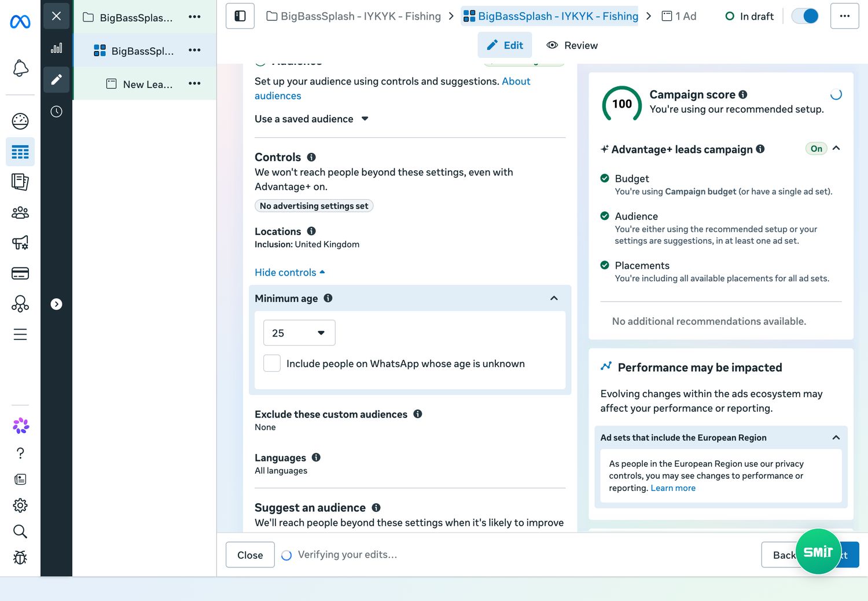Open the bar chart insights icon
868x601 pixels.
pyautogui.click(x=56, y=48)
